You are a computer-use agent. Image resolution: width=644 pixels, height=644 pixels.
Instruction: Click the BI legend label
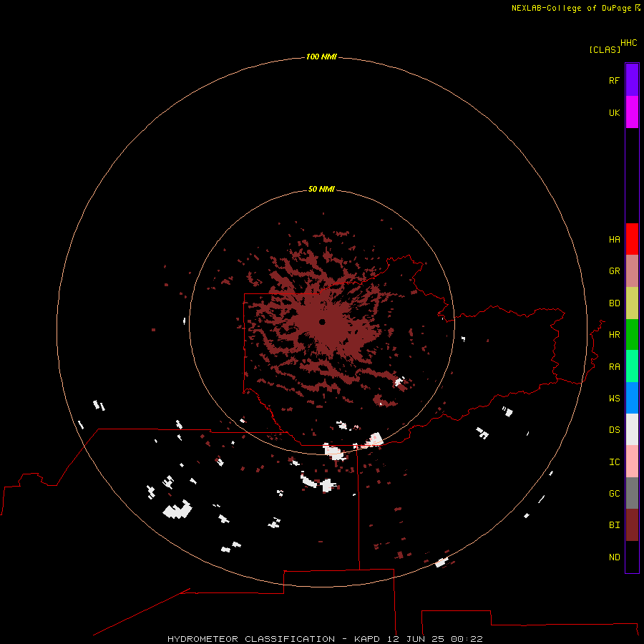(x=614, y=525)
